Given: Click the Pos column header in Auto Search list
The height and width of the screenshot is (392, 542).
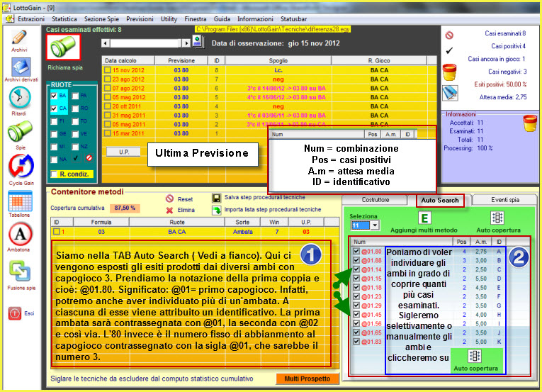Looking at the screenshot, I should point(461,242).
